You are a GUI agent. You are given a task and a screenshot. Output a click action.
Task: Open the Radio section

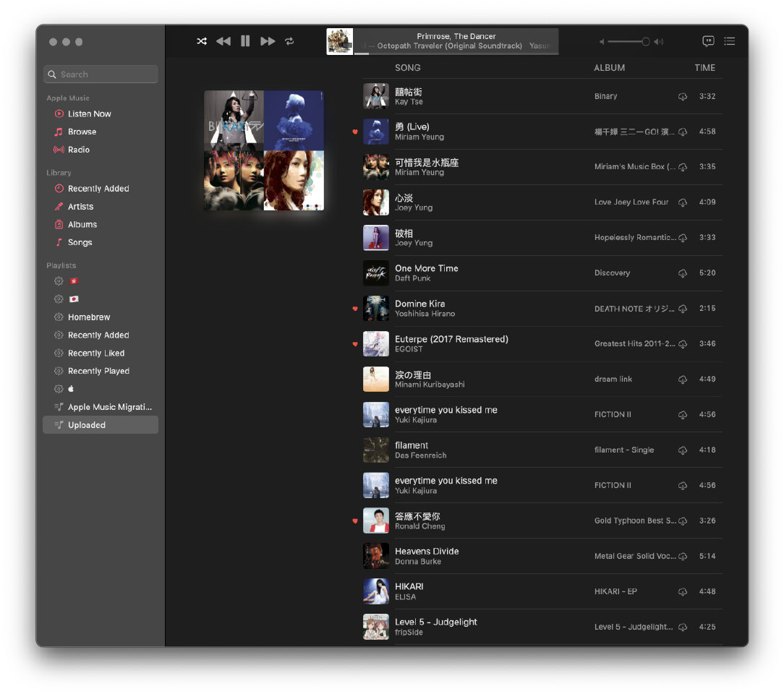[79, 150]
